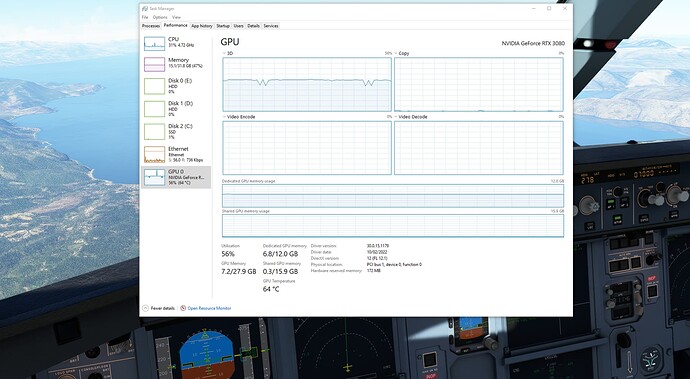Open the Video Decode engine dropdown
The width and height of the screenshot is (690, 379).
coord(411,117)
